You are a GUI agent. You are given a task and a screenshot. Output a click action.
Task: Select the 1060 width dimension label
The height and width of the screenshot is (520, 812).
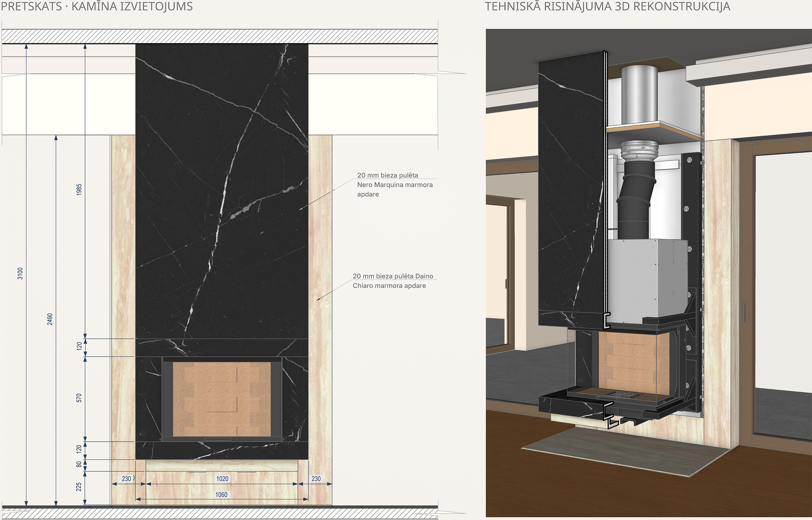(221, 495)
